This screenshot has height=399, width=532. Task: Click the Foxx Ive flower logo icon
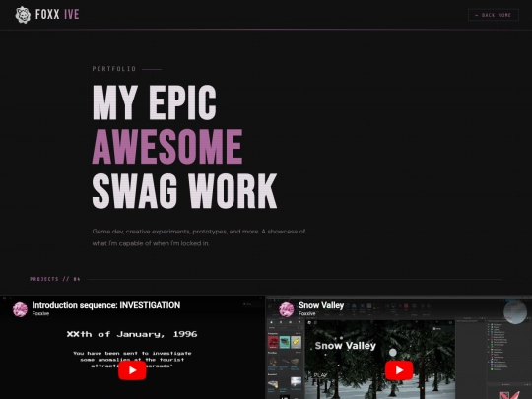point(23,15)
